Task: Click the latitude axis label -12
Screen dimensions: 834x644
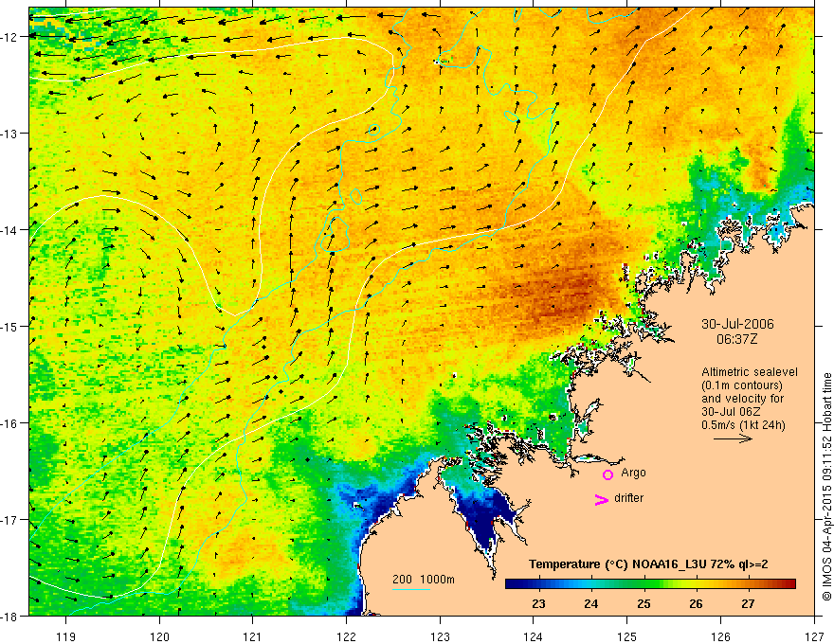Action: click(x=9, y=37)
